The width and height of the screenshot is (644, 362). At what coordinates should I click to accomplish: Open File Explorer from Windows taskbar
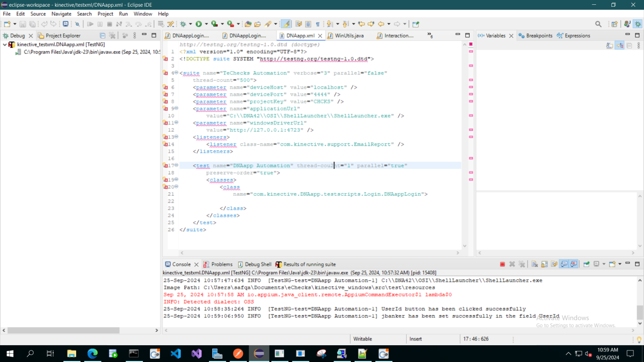(x=71, y=354)
